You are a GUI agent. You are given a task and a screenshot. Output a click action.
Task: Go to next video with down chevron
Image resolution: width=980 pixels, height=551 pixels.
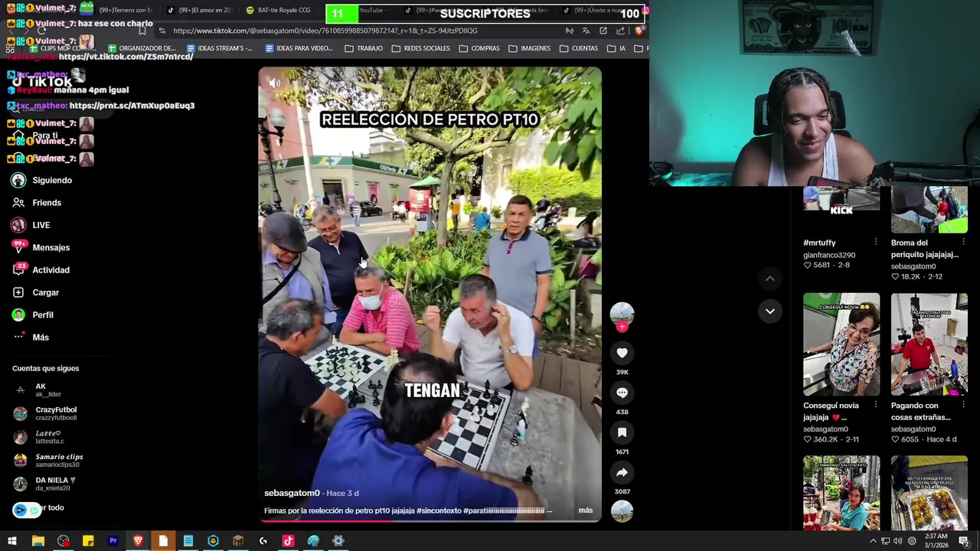[770, 311]
